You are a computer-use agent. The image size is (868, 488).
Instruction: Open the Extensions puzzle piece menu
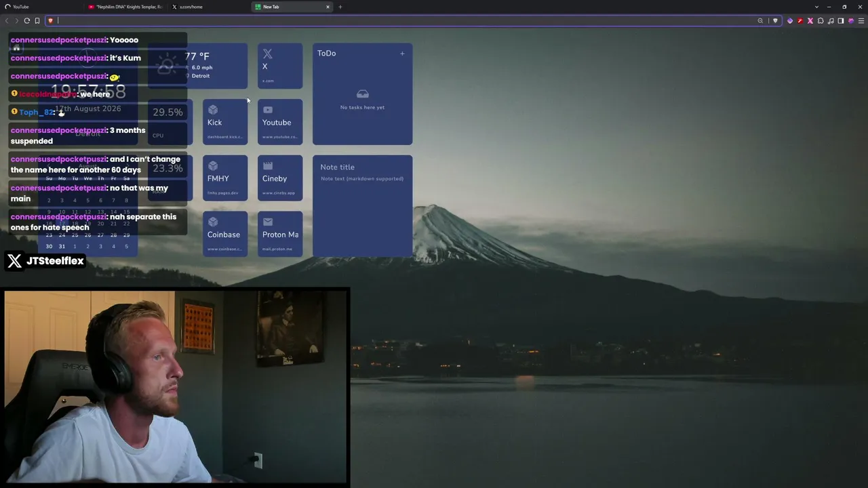point(821,21)
